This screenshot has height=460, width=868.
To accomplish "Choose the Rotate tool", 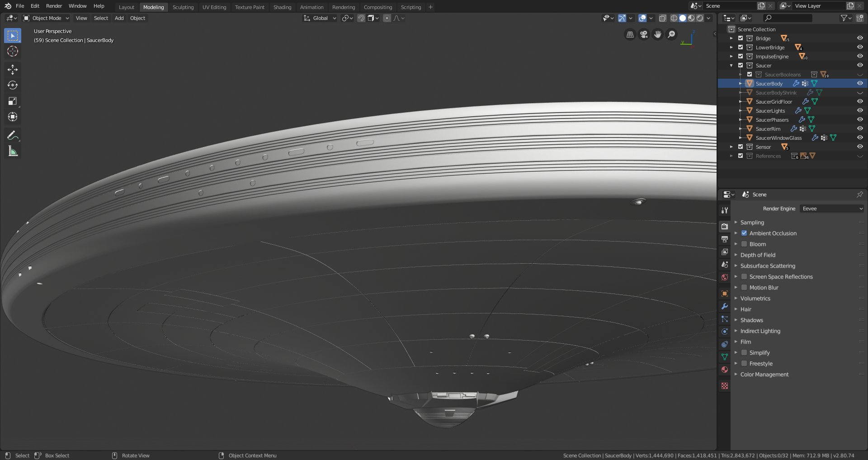I will coord(13,85).
